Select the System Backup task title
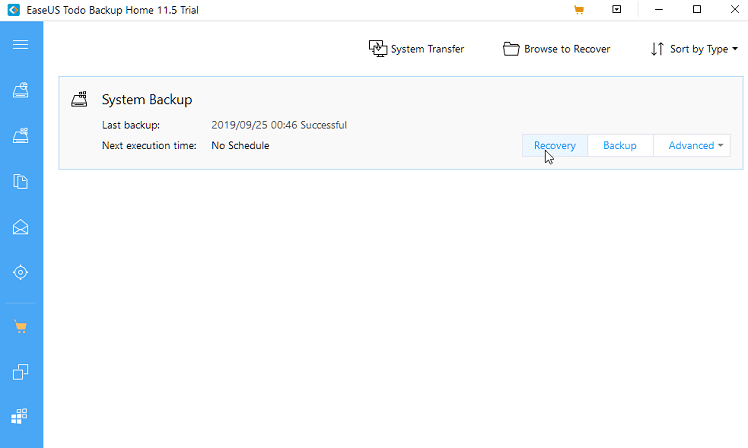Image resolution: width=748 pixels, height=448 pixels. (147, 100)
